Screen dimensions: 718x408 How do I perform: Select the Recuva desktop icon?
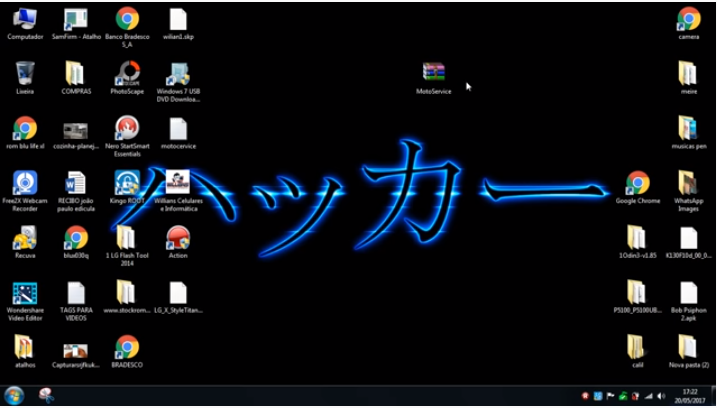25,238
